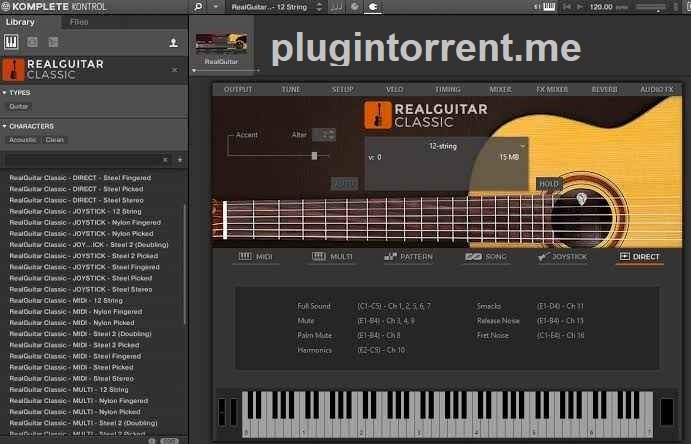This screenshot has height=444, width=691.
Task: Open the AUDIO FX tab
Action: (x=657, y=89)
